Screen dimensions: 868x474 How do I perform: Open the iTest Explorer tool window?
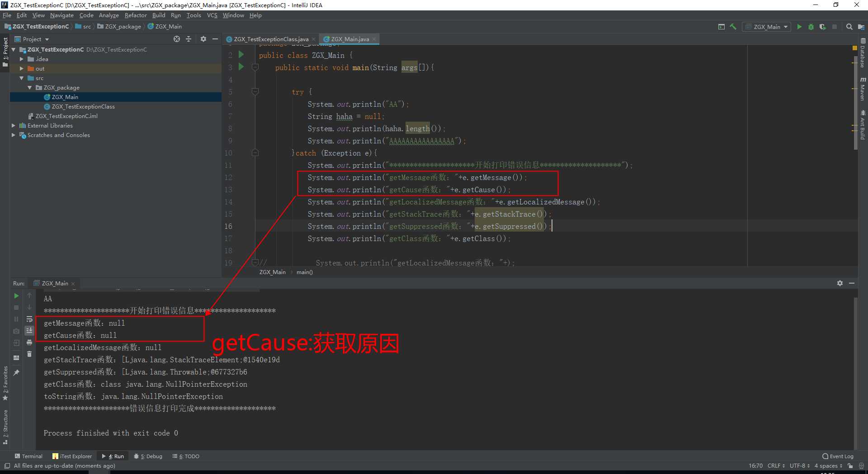(72, 456)
